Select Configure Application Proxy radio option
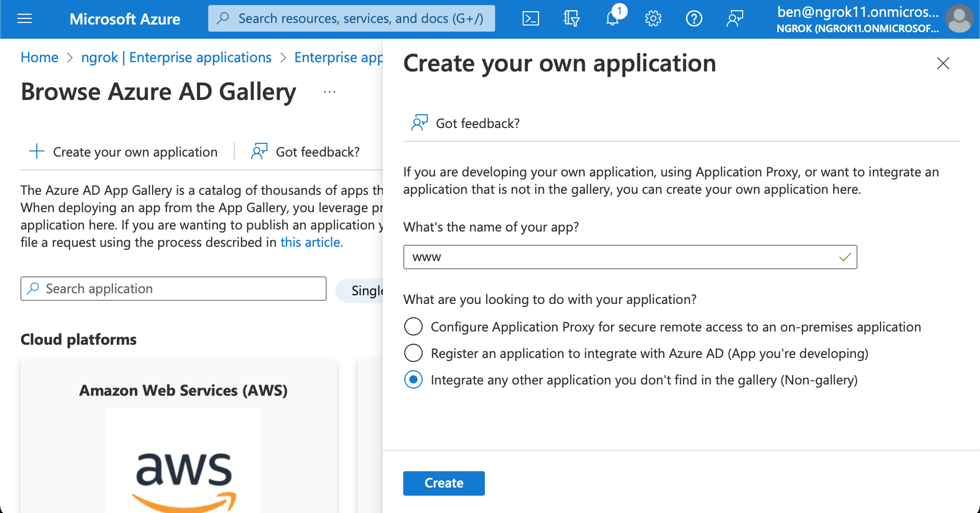Viewport: 980px width, 513px height. click(413, 326)
